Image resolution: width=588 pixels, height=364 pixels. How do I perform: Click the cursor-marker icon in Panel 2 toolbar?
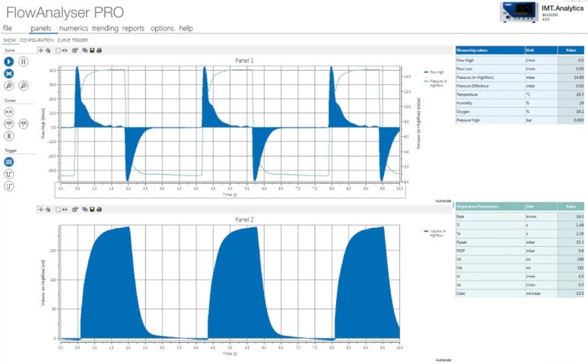(x=65, y=210)
